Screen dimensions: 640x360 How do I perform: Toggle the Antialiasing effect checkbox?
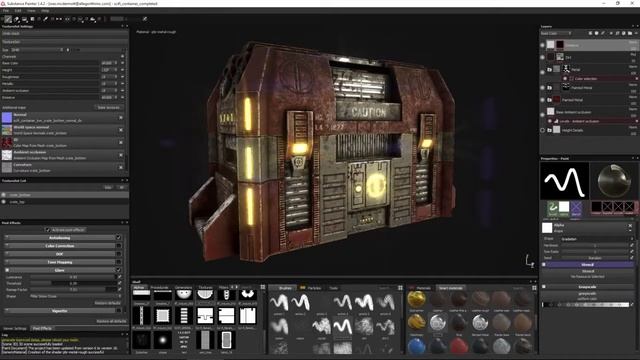pos(118,238)
